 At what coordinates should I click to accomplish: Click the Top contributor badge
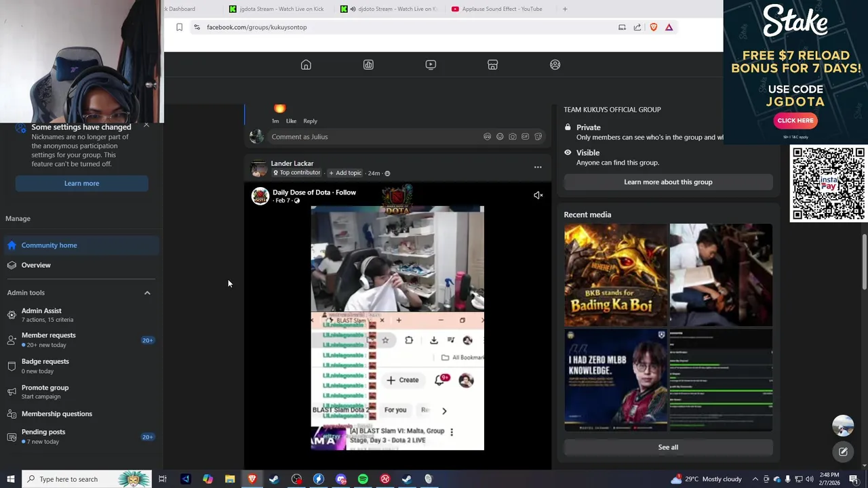tap(296, 173)
